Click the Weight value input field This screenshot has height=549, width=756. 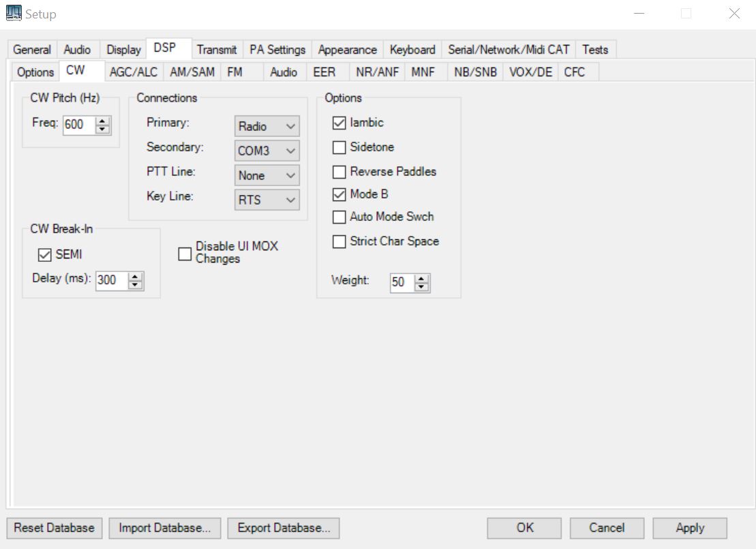(402, 283)
